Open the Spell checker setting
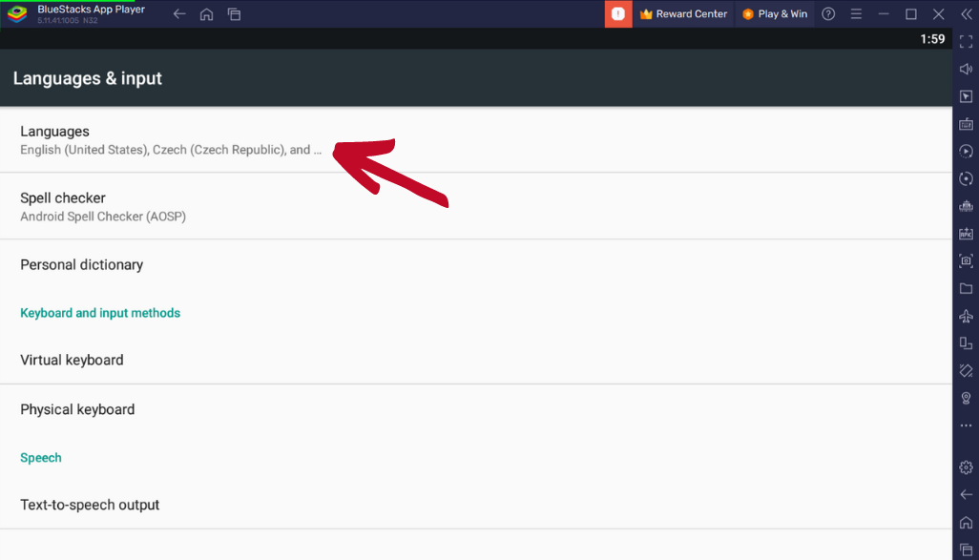Screen dimensions: 979x560 coord(476,206)
